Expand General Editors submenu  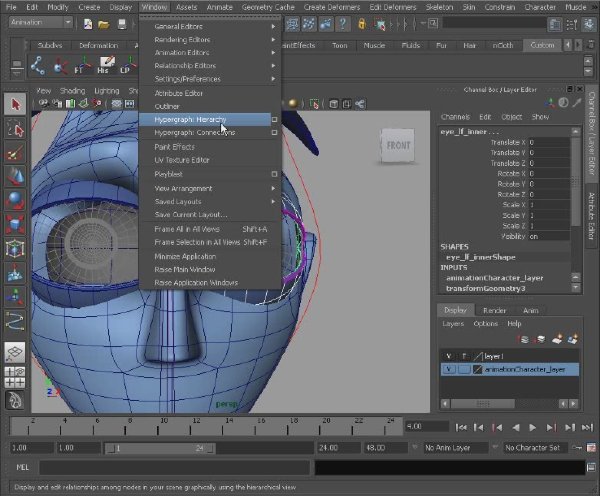click(210, 26)
